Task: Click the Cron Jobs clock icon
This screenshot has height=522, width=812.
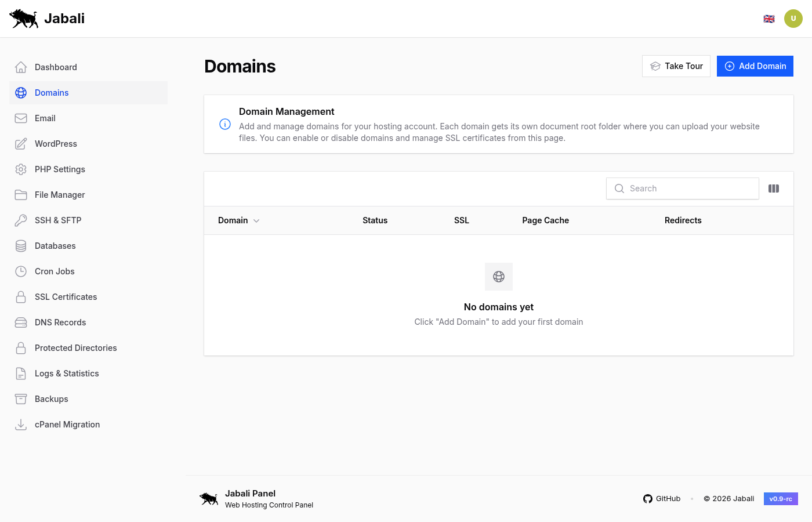Action: (x=21, y=271)
